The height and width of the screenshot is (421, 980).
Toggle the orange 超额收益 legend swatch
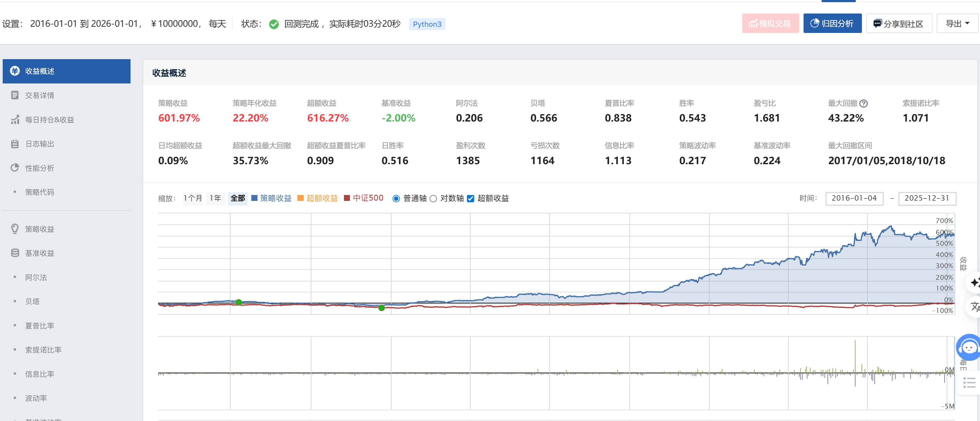[300, 198]
